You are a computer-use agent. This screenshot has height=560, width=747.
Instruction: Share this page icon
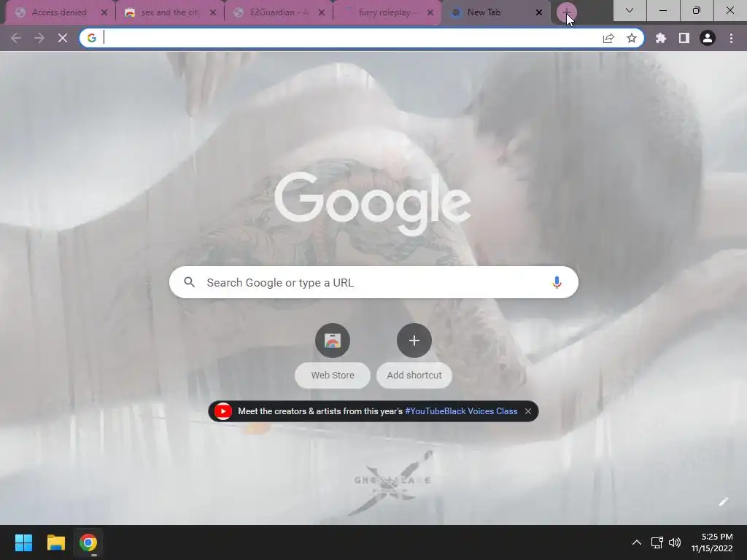click(x=608, y=38)
